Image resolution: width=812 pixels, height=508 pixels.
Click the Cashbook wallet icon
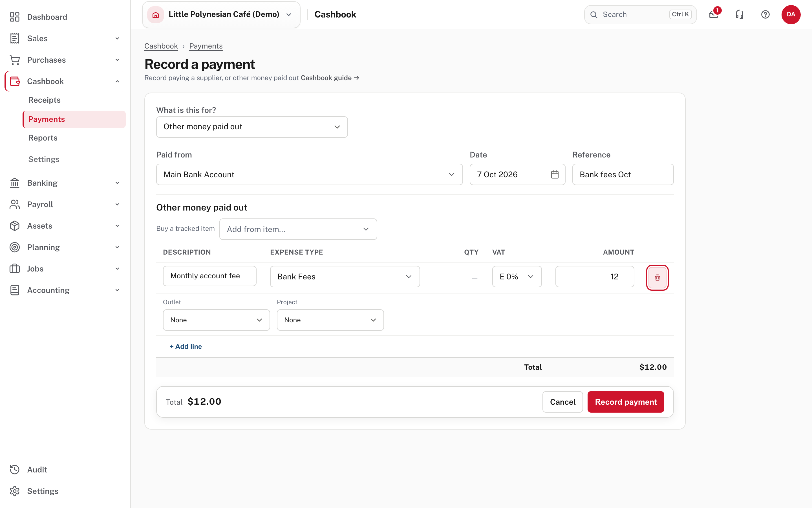click(x=14, y=81)
